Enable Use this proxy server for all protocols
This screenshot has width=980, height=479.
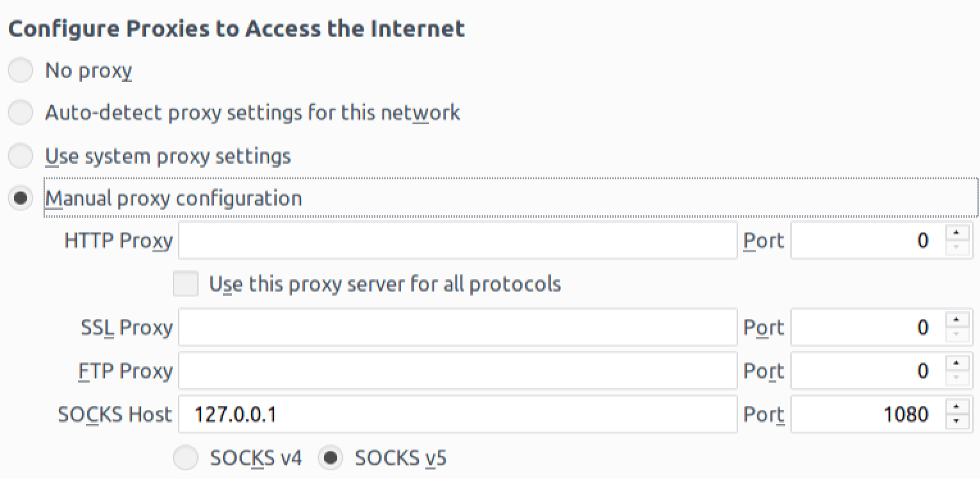tap(186, 284)
